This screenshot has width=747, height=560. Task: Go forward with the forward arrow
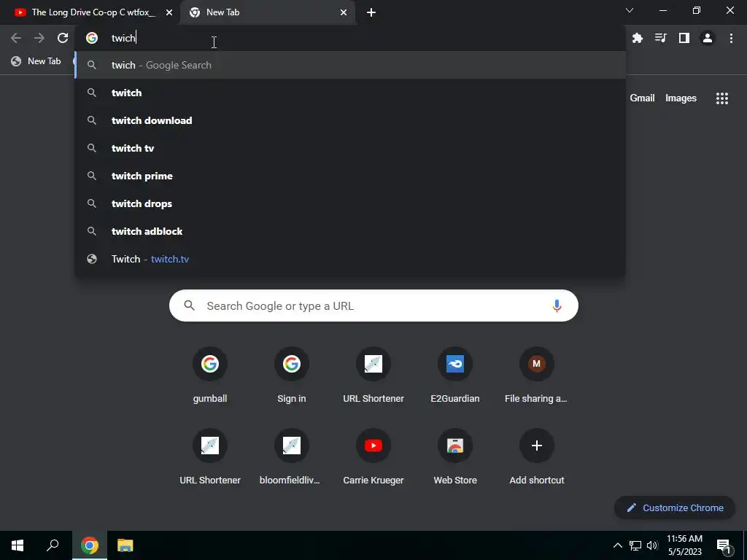tap(39, 38)
